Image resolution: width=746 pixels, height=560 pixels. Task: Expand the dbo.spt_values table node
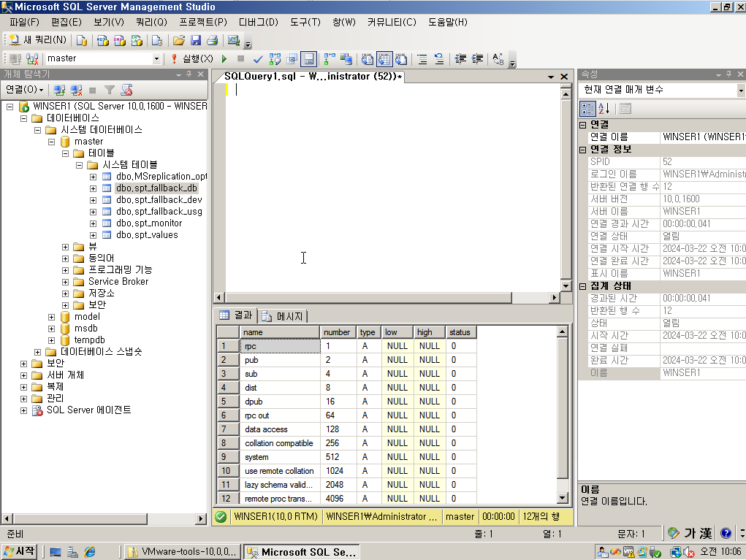pyautogui.click(x=94, y=235)
